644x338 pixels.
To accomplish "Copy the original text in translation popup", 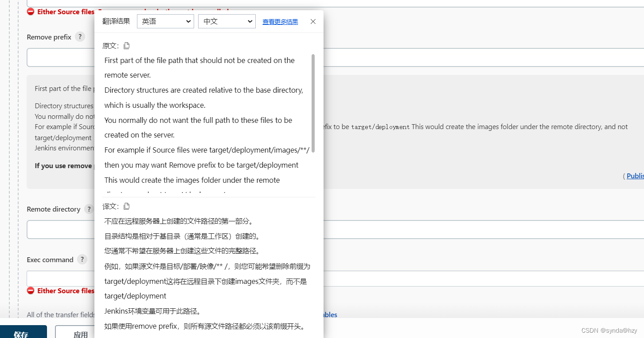I will (127, 46).
